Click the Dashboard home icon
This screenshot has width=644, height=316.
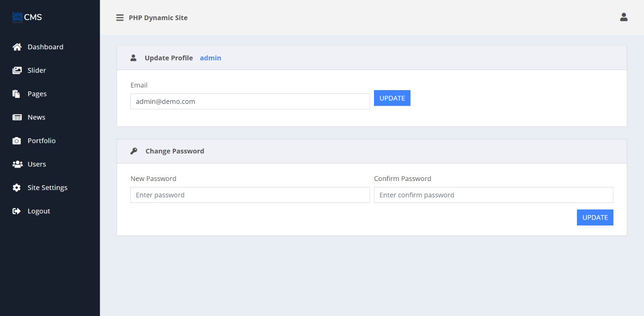[x=17, y=47]
